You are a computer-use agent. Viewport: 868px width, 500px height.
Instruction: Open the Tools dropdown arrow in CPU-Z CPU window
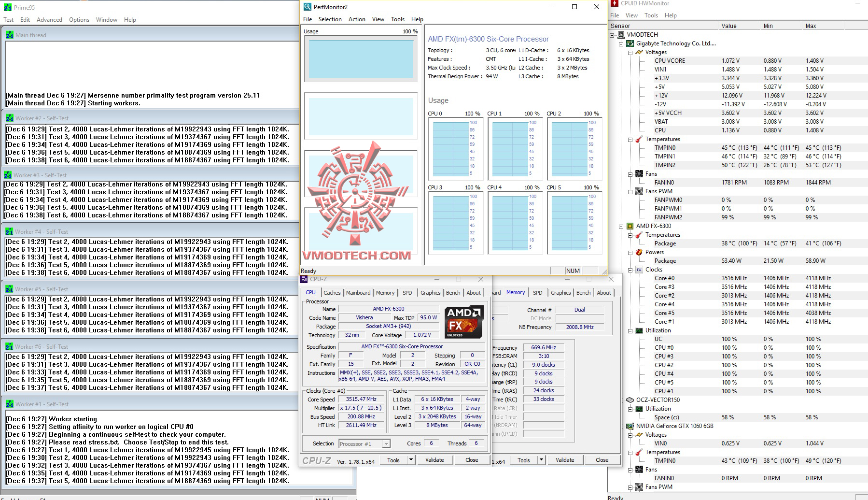[411, 460]
